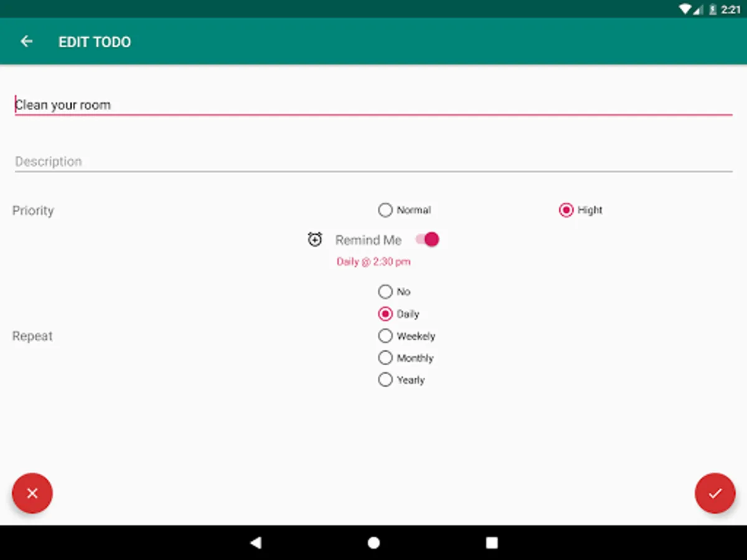Click the alarm clock reminder icon
The width and height of the screenshot is (747, 560).
(315, 239)
